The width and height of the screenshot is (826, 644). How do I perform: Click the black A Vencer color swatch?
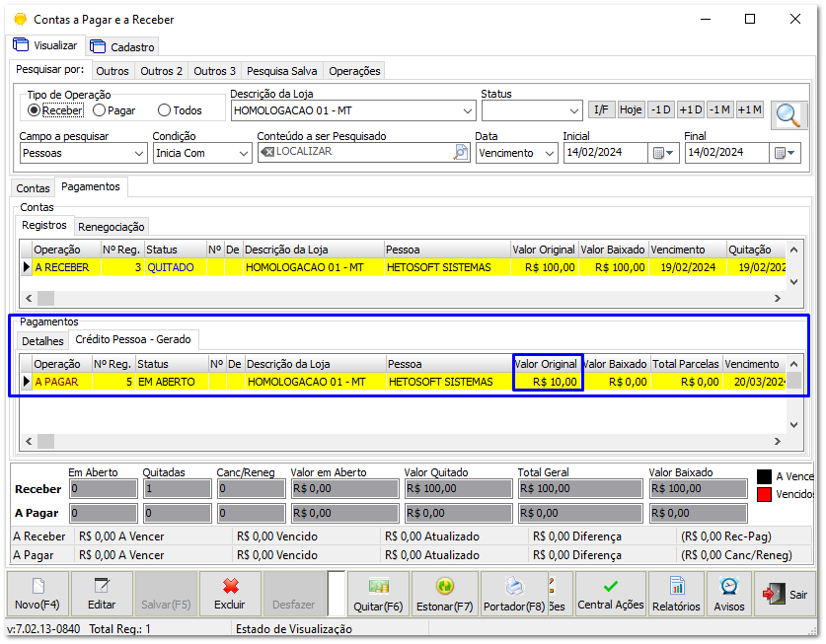[765, 476]
